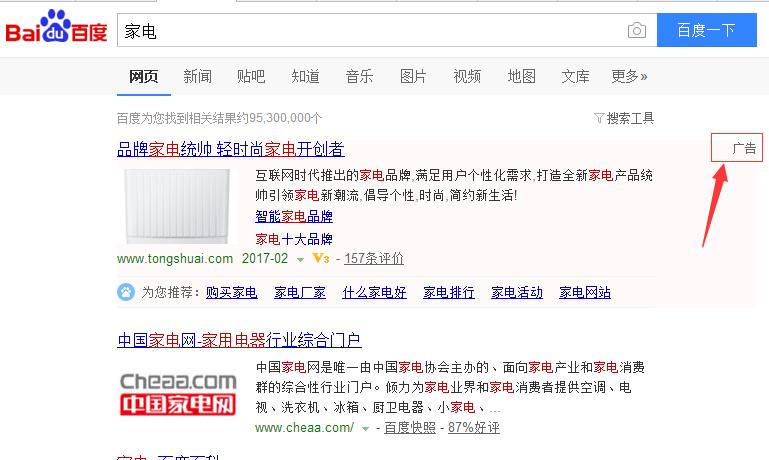The width and height of the screenshot is (769, 460).
Task: Click recommended link 什么家电好
Action: click(374, 293)
